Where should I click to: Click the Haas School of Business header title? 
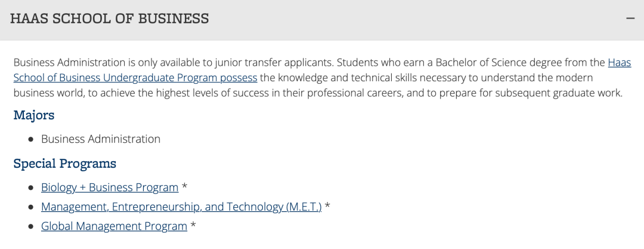click(x=110, y=19)
